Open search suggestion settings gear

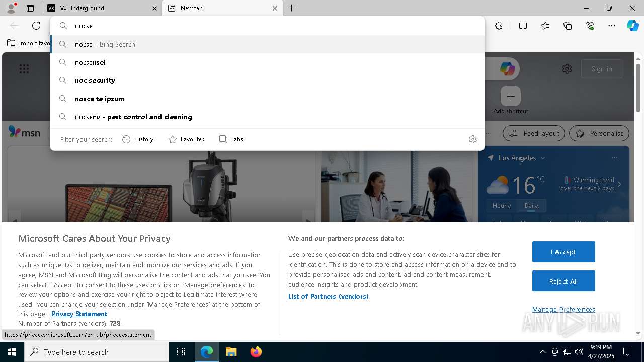point(472,139)
